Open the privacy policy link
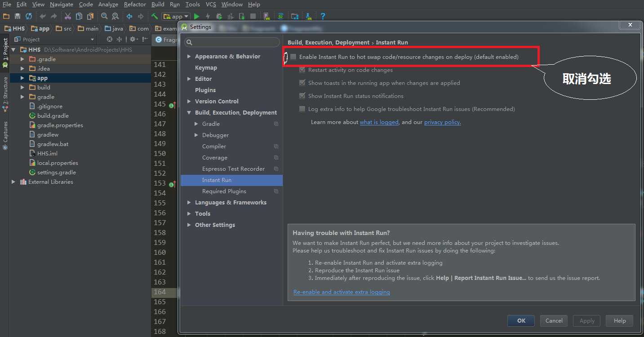The height and width of the screenshot is (337, 644). pos(443,122)
